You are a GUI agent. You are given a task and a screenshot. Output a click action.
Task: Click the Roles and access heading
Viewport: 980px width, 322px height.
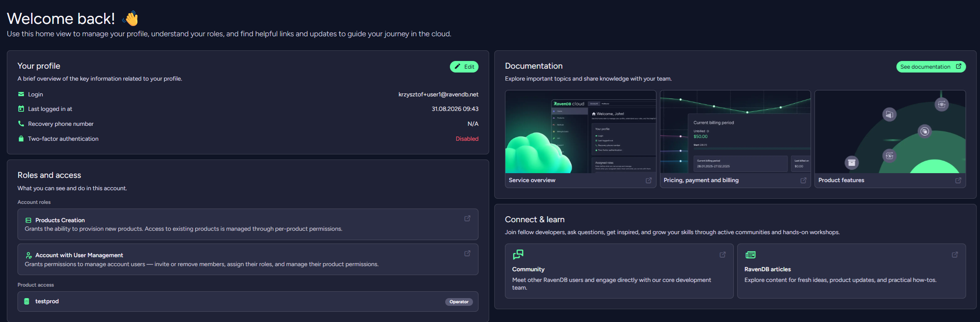(x=49, y=175)
